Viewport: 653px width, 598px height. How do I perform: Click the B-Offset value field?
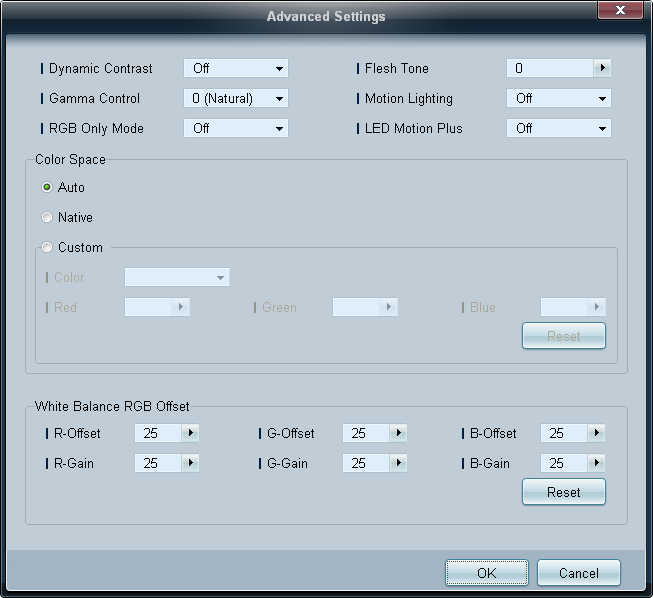[564, 433]
